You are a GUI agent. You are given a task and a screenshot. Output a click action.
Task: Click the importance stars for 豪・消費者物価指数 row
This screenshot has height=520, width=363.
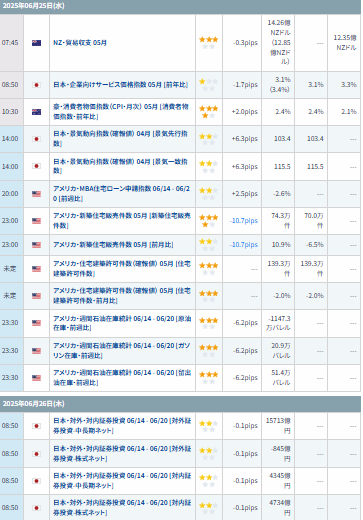coord(209,112)
